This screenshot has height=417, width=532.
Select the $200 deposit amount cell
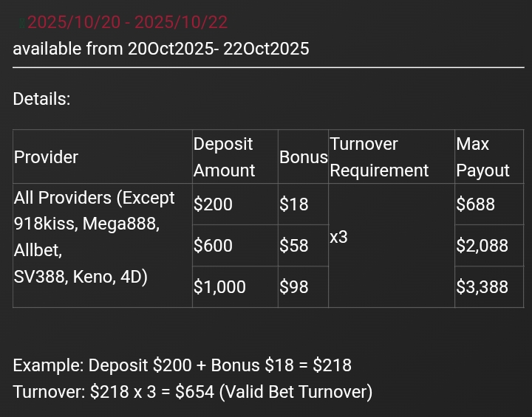click(x=213, y=204)
